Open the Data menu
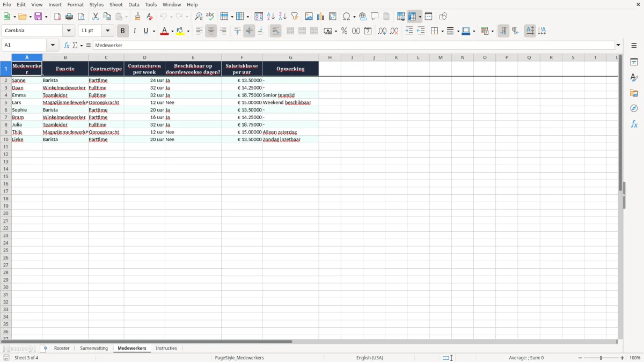Viewport: 644px width, 362px height. [x=134, y=4]
